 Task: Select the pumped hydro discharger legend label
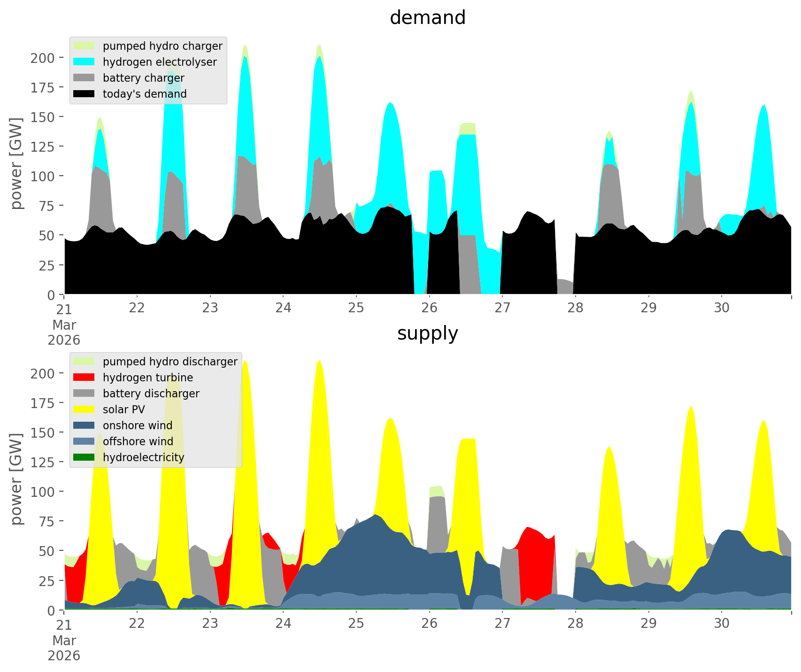click(x=170, y=362)
